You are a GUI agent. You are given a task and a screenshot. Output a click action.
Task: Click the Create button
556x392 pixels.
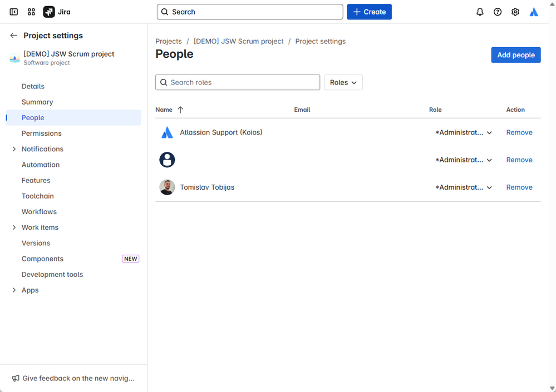click(369, 12)
